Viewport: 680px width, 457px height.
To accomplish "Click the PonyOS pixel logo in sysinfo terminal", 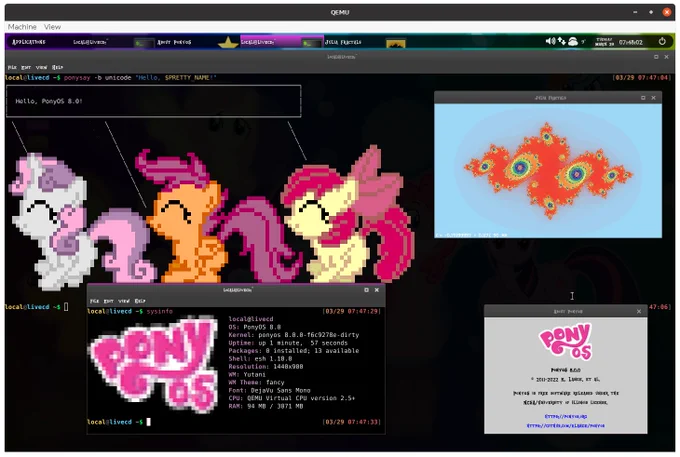I will pos(153,363).
